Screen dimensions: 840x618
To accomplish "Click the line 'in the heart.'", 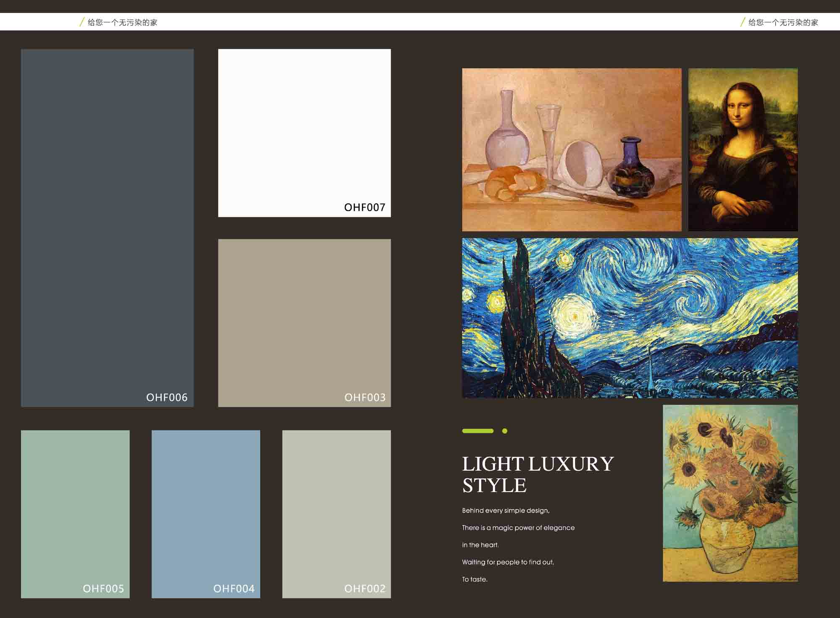I will pyautogui.click(x=480, y=545).
